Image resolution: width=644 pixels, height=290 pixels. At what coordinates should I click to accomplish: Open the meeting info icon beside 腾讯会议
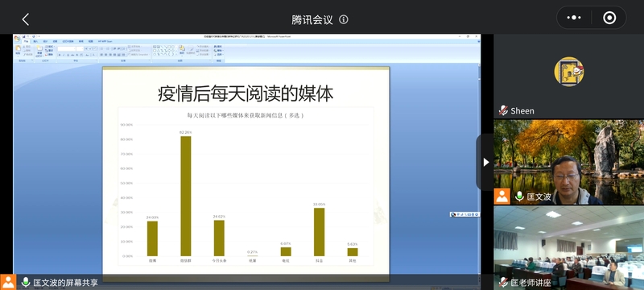pos(344,19)
